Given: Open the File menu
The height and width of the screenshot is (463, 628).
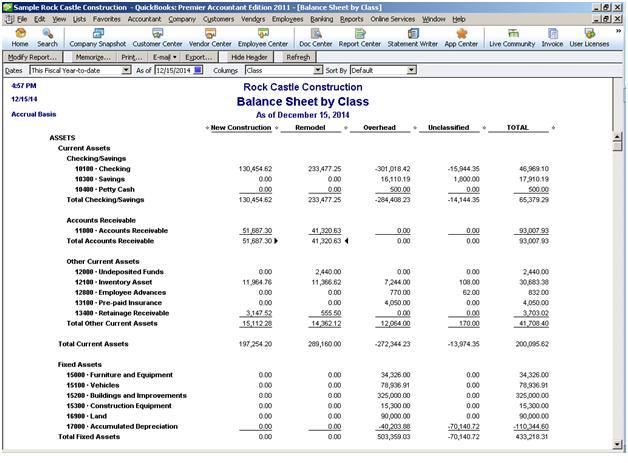Looking at the screenshot, I should click(22, 19).
